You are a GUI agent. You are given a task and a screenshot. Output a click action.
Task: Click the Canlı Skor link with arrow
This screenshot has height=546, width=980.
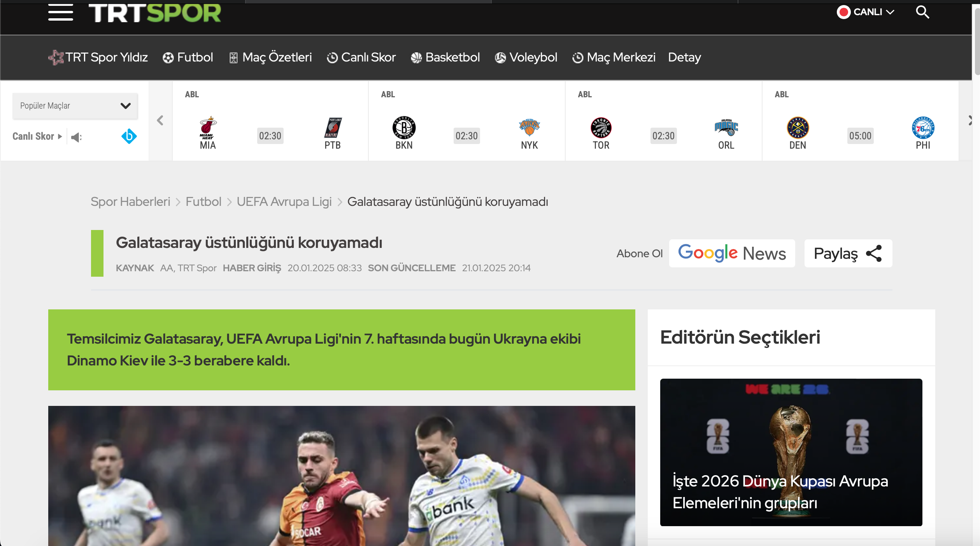click(37, 136)
